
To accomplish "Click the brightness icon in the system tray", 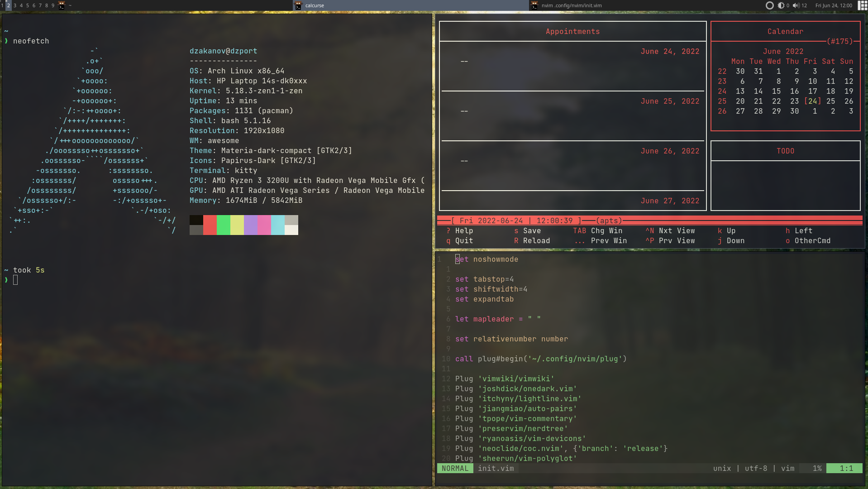I will 782,5.
